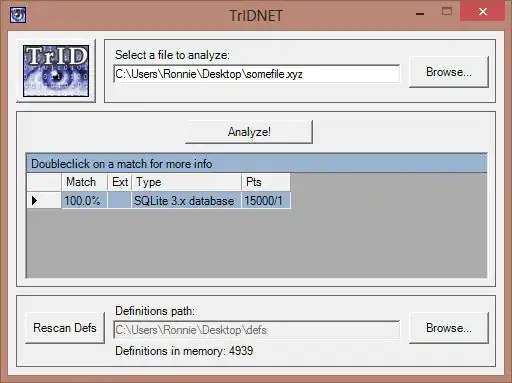
Task: Click the 'Select a file to analyze:' label
Action: pos(172,55)
